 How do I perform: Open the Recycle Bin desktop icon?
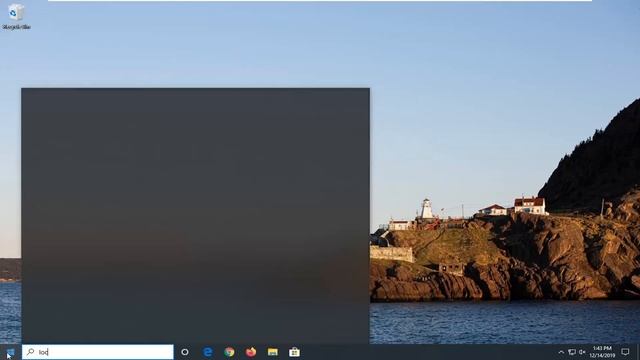coord(16,17)
